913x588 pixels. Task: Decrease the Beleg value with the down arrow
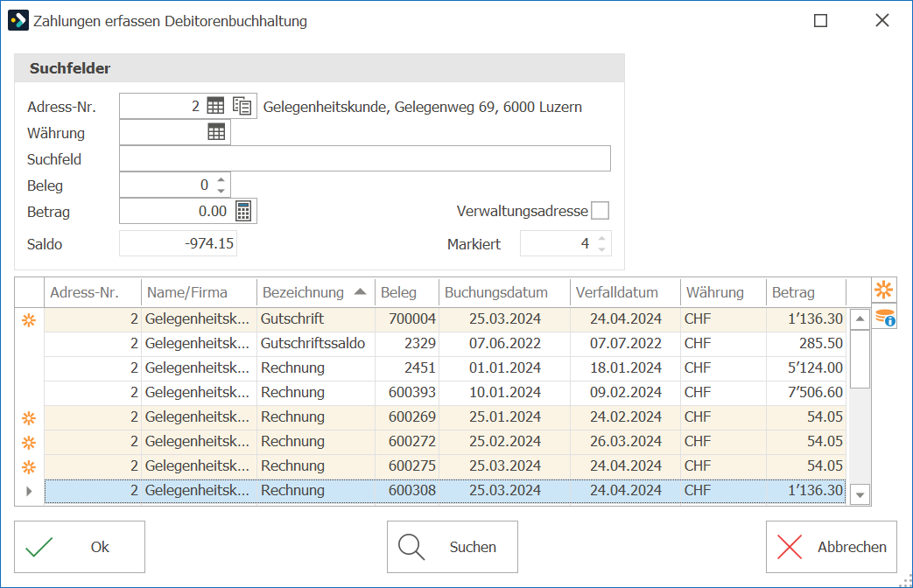[x=221, y=191]
